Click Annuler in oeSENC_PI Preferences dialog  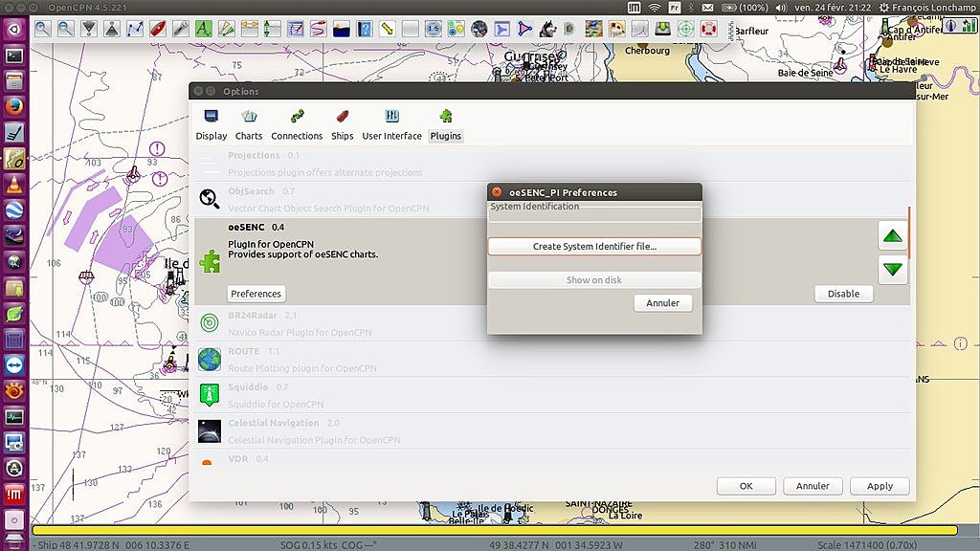(x=662, y=303)
